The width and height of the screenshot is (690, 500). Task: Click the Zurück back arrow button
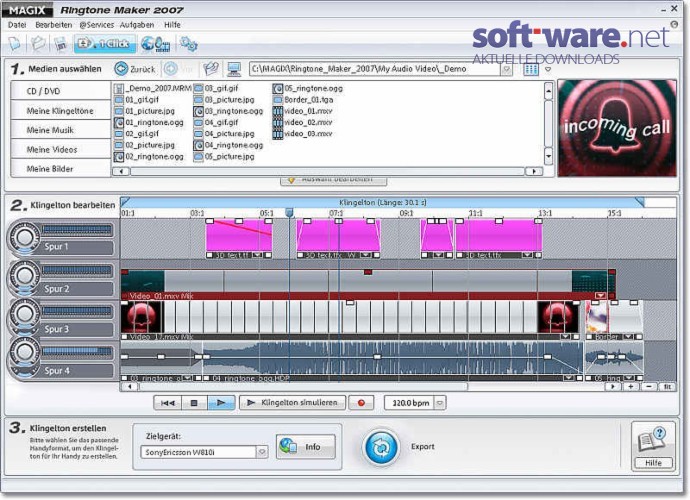[x=134, y=69]
